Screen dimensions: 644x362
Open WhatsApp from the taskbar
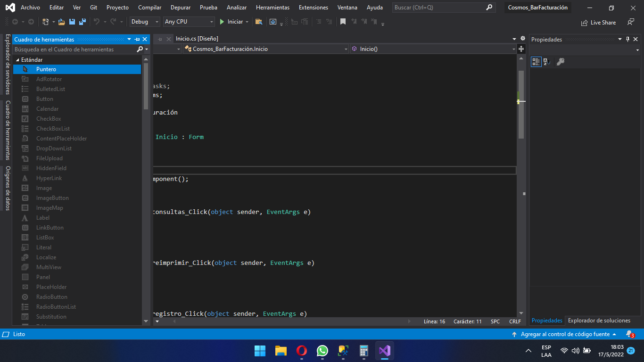pos(322,351)
